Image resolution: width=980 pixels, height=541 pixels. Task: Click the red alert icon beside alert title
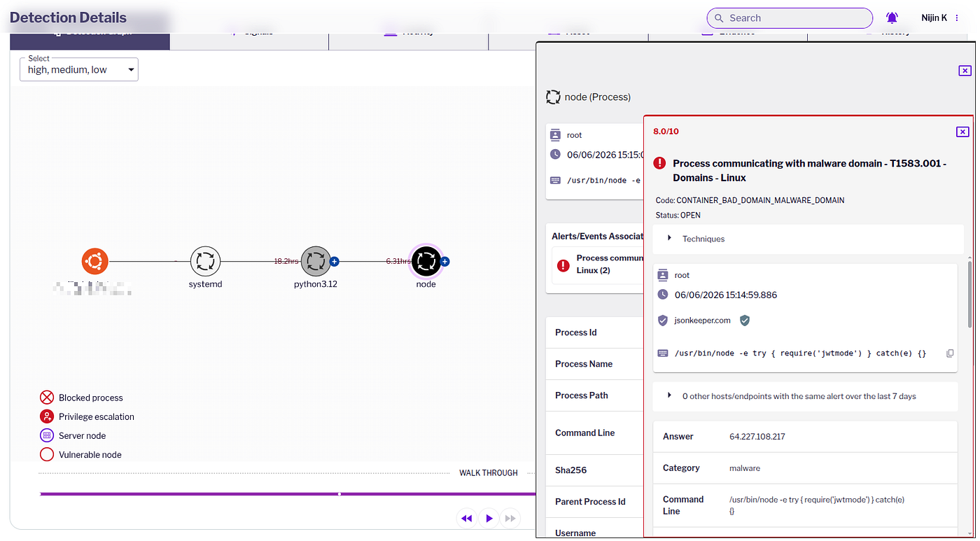point(659,163)
